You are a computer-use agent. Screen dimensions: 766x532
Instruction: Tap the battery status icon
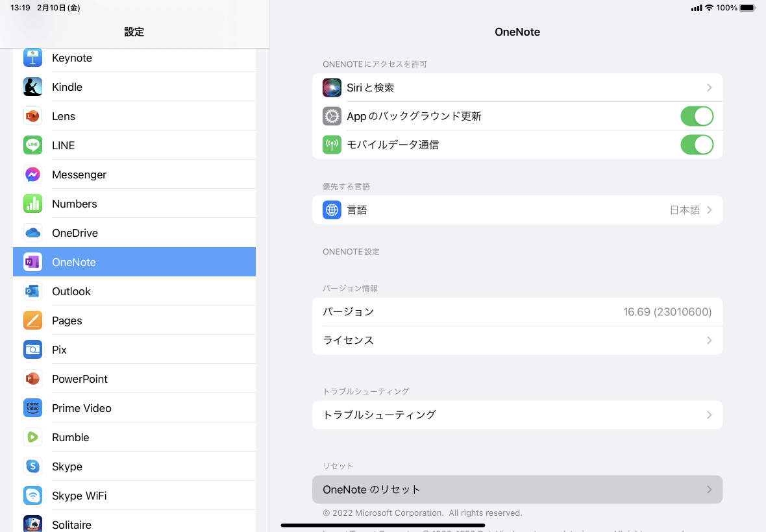point(748,8)
